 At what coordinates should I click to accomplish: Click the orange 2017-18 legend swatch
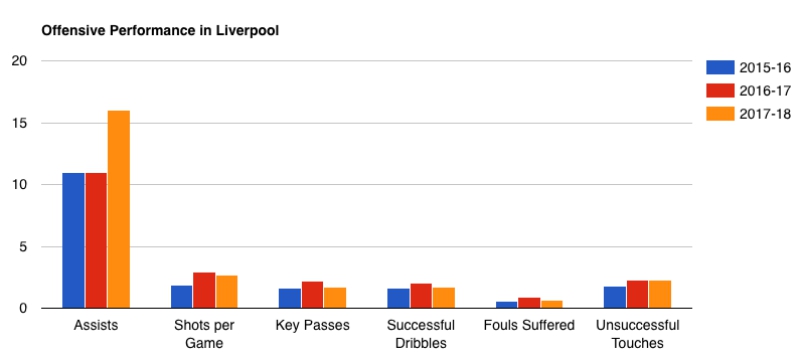(x=720, y=114)
